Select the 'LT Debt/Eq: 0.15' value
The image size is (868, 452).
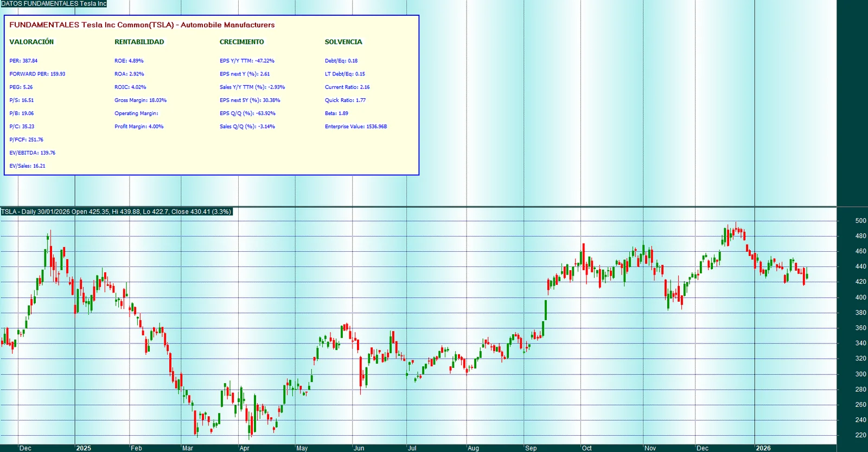(345, 74)
